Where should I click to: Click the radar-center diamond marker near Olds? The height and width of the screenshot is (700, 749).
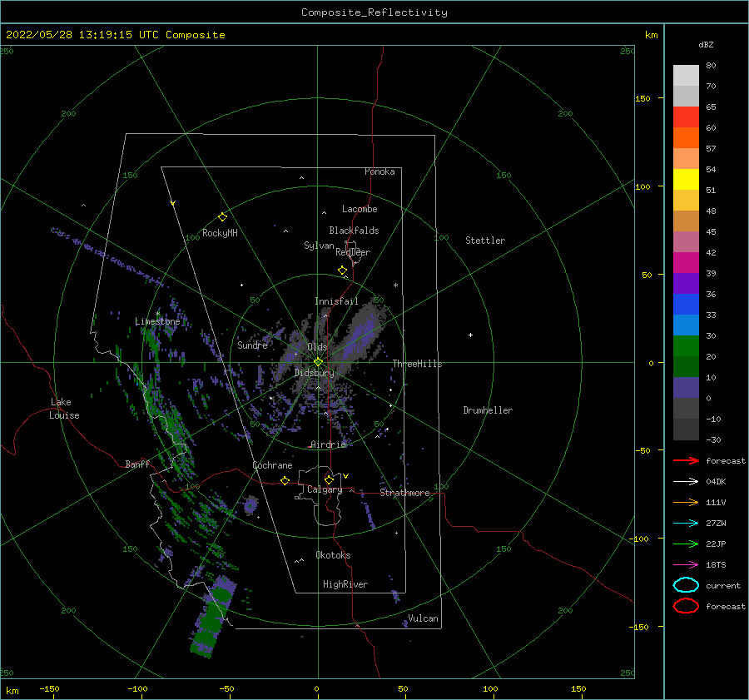point(318,362)
